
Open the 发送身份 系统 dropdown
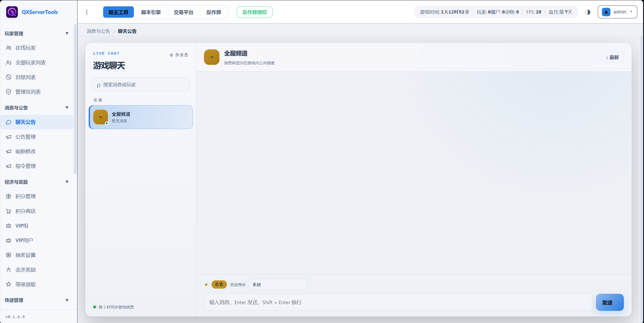(278, 284)
